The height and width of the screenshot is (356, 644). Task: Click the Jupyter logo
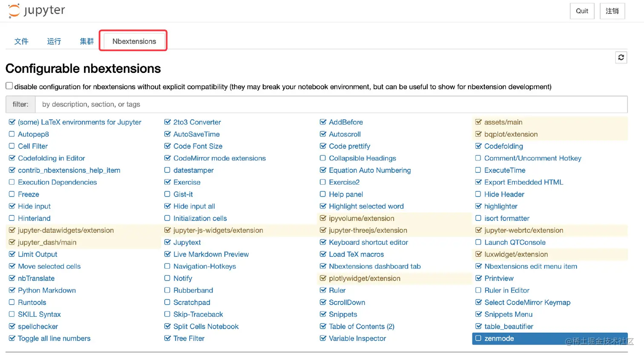(37, 11)
